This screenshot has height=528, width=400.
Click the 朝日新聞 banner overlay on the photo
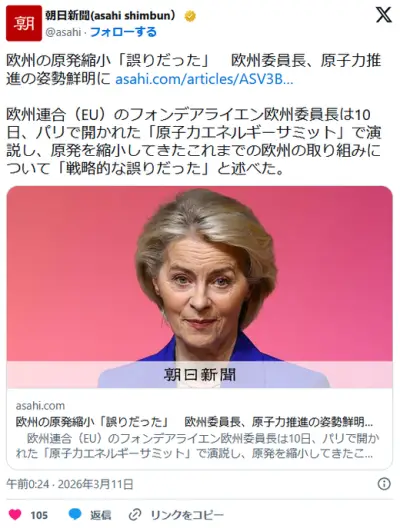[x=200, y=374]
